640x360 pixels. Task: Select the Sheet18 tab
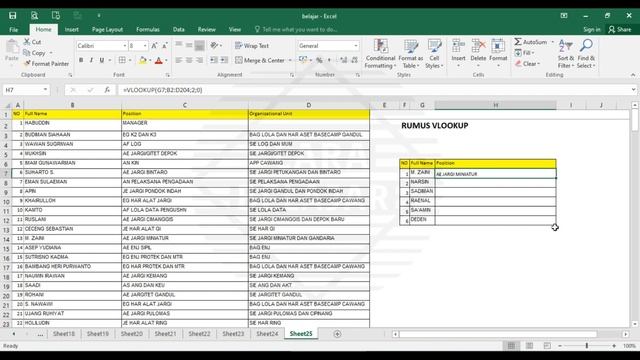click(x=64, y=334)
